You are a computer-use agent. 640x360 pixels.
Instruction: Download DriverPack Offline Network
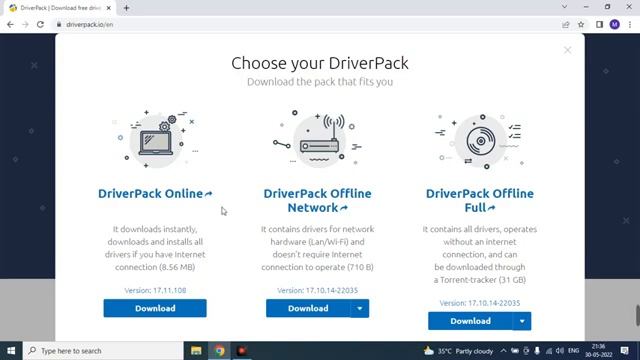coord(308,308)
